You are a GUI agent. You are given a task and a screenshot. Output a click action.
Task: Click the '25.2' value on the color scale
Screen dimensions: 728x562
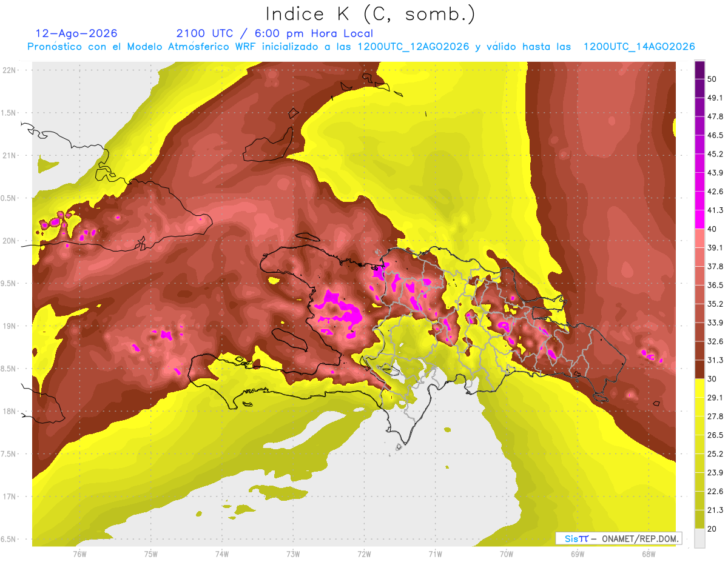point(715,453)
